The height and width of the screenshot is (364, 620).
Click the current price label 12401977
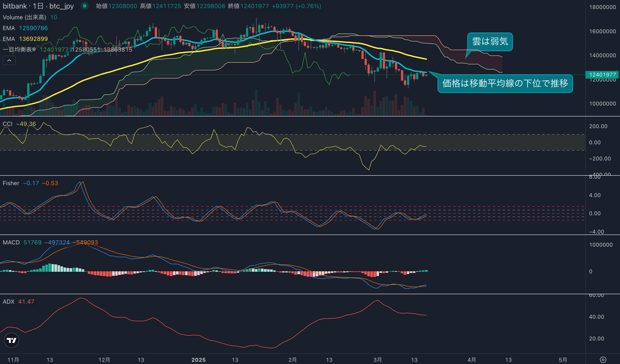click(602, 75)
